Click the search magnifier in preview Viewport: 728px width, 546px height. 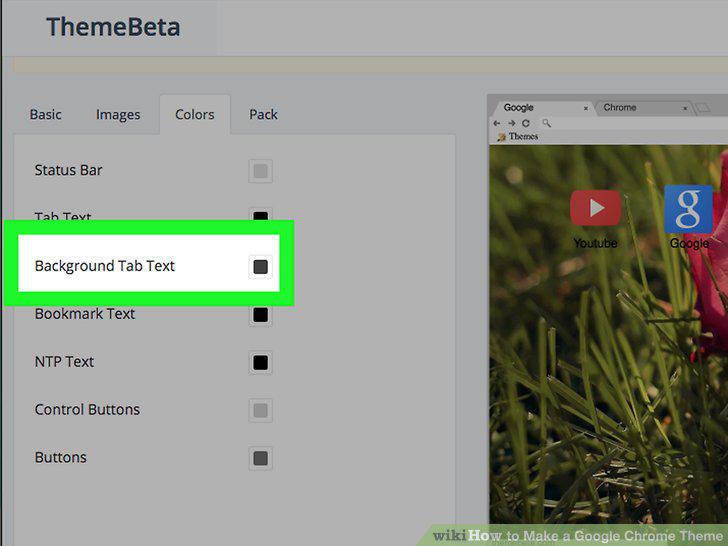[546, 123]
